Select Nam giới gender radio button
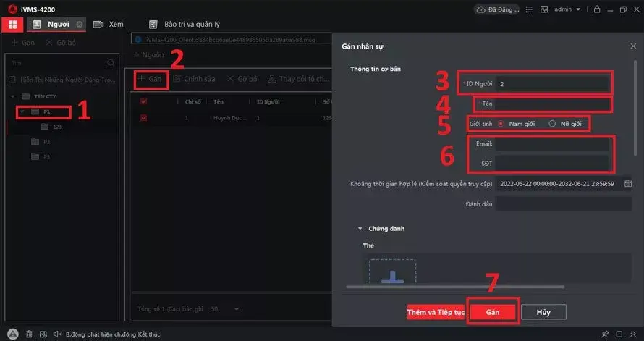Screen dimensions: 644x341 501,124
